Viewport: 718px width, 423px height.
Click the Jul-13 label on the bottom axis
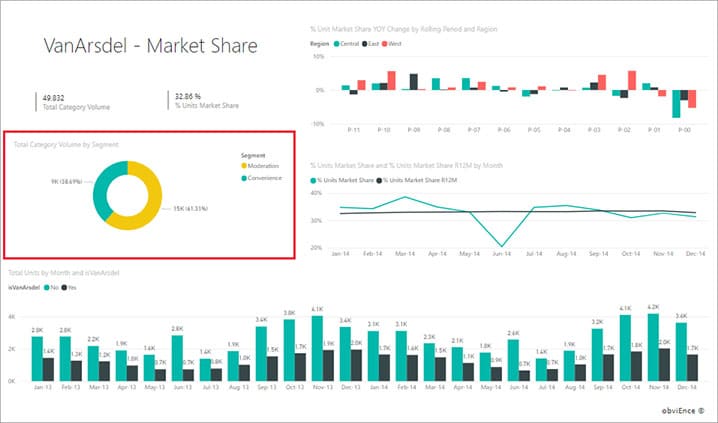pos(211,387)
